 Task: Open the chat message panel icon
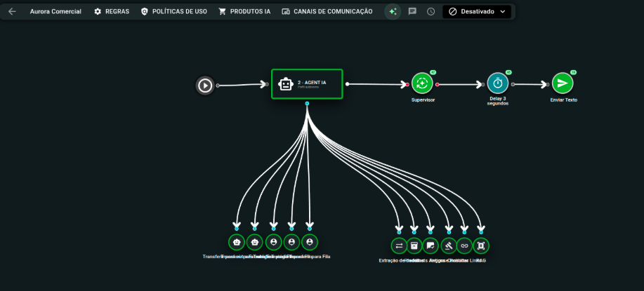412,12
